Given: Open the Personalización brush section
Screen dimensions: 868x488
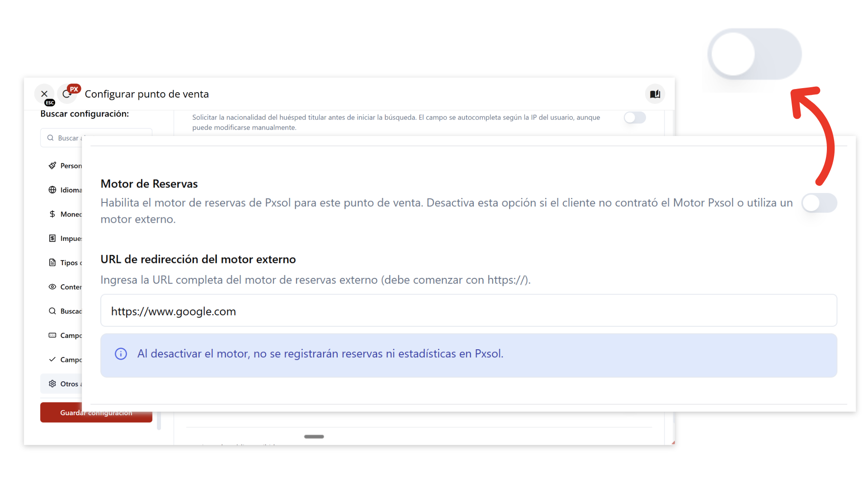Looking at the screenshot, I should tap(65, 166).
